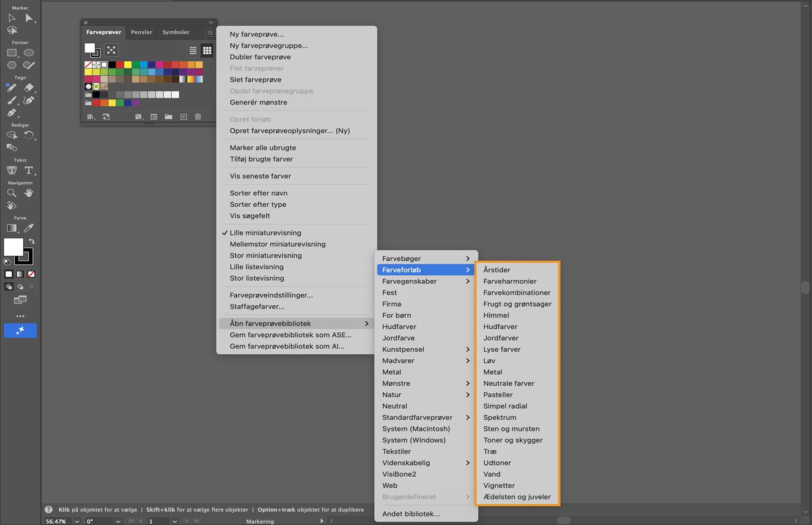Open the zoom level dropdown at 56.47%

(77, 521)
